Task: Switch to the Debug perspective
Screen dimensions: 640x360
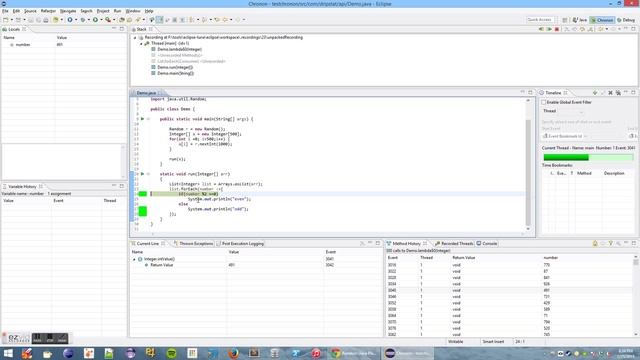Action: click(626, 20)
